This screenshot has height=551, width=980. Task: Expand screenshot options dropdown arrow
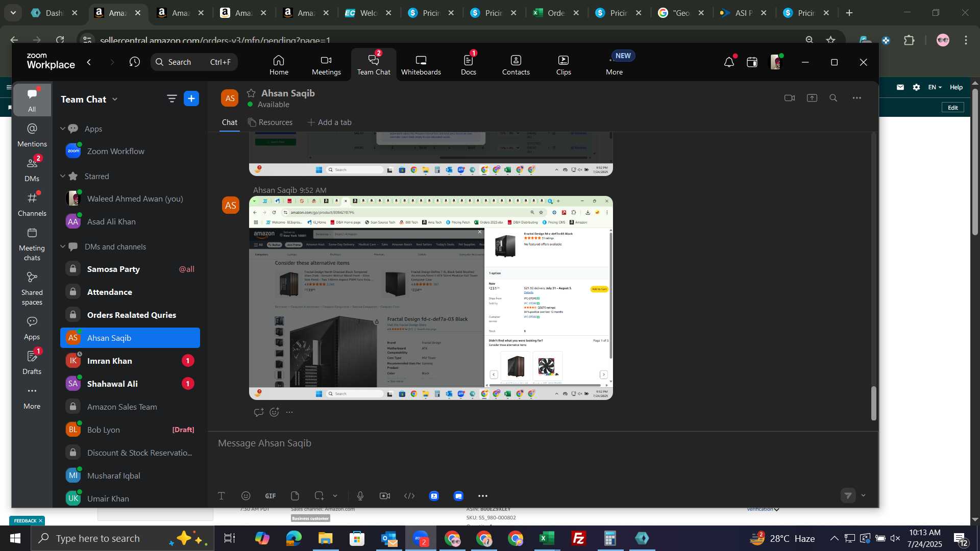pos(335,496)
